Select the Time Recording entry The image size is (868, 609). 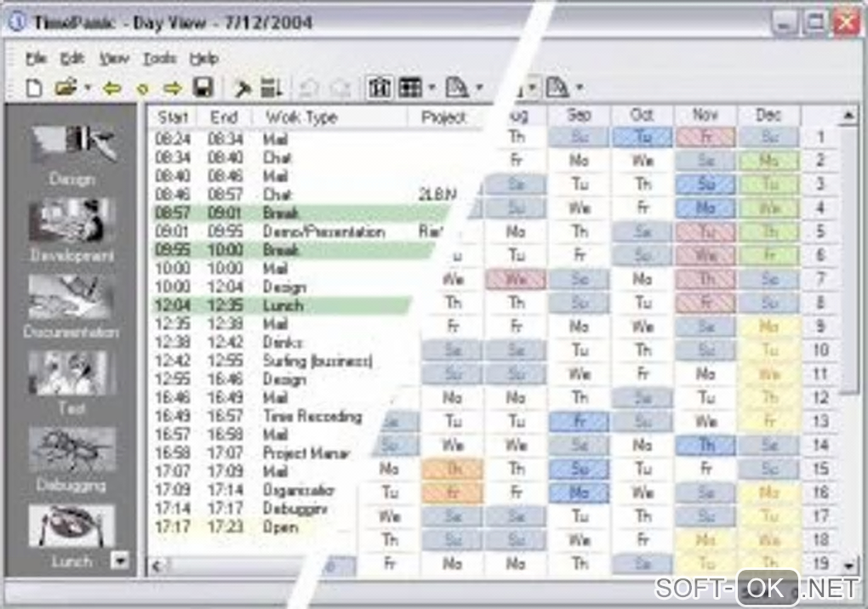coord(266,416)
